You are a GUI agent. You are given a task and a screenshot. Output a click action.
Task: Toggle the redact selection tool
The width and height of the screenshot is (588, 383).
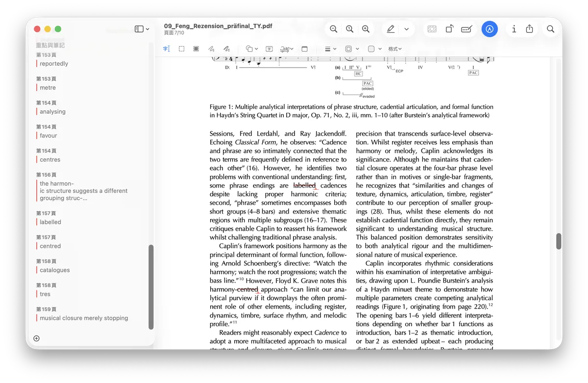point(196,49)
